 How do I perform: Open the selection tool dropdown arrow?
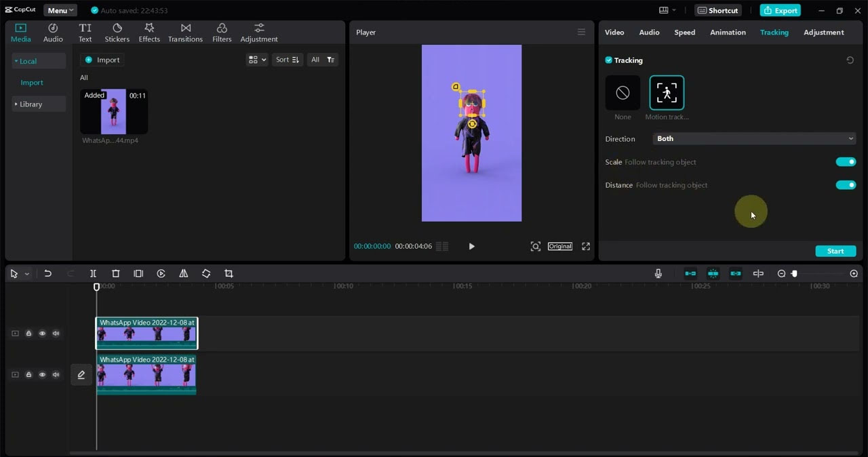[26, 273]
